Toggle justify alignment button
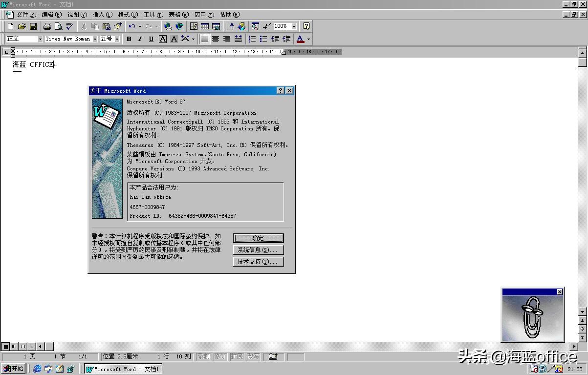The width and height of the screenshot is (588, 375). click(204, 39)
